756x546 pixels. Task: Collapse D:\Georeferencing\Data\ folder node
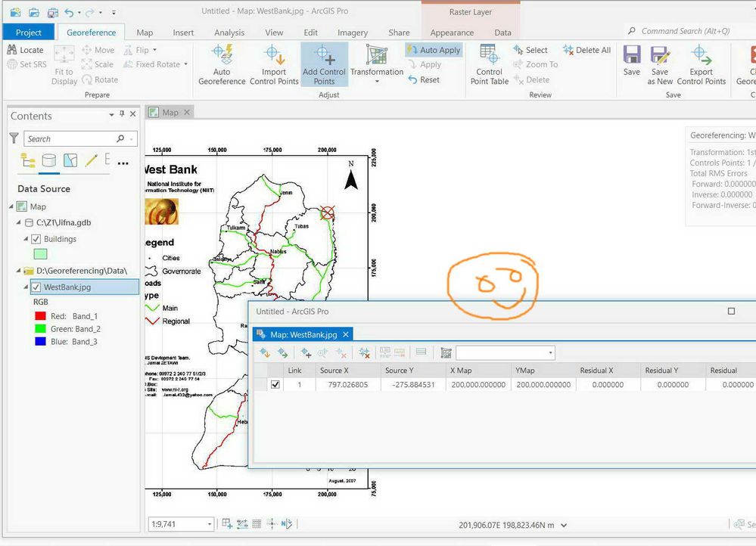[19, 271]
